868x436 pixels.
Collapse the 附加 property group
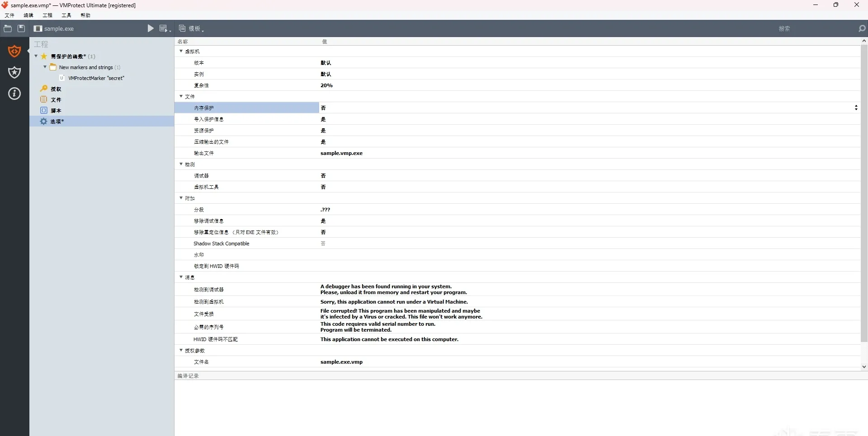[x=181, y=198]
